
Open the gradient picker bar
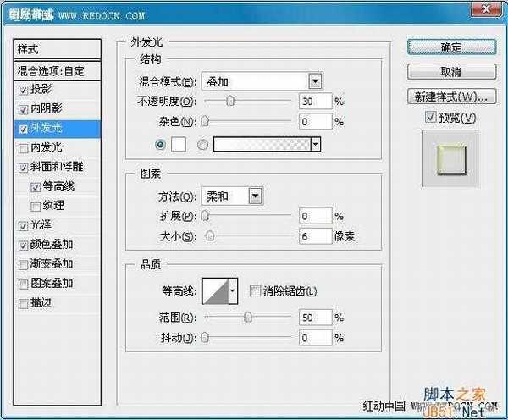click(x=261, y=145)
